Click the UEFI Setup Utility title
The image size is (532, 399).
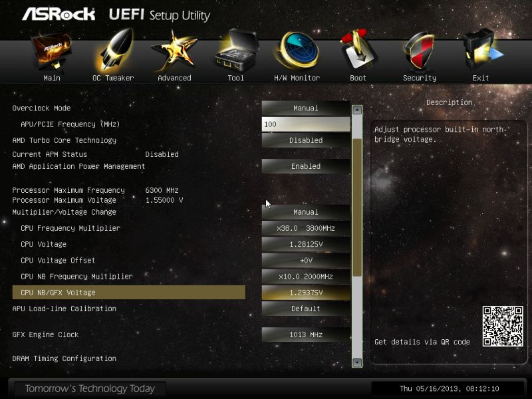coord(160,15)
